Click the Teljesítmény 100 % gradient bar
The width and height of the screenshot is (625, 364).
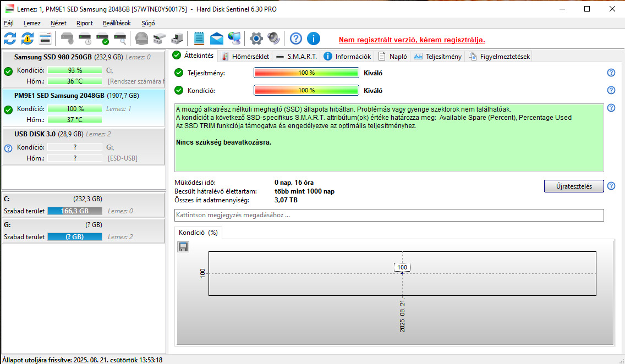(306, 73)
